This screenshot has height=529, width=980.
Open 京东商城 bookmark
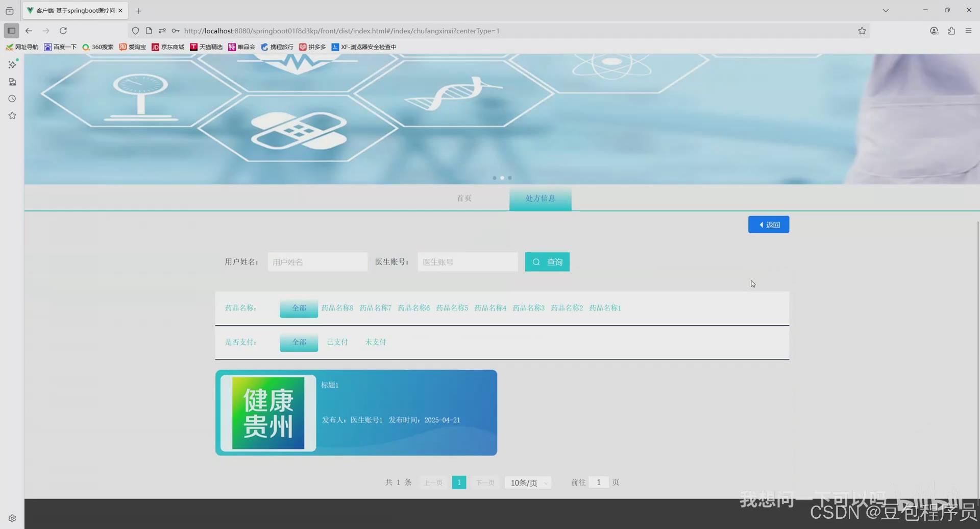168,47
